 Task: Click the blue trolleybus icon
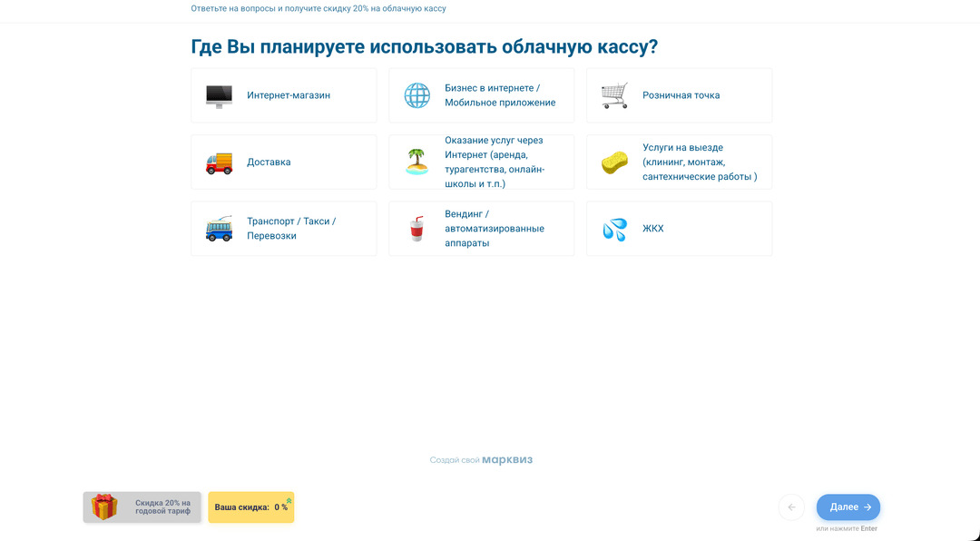219,229
